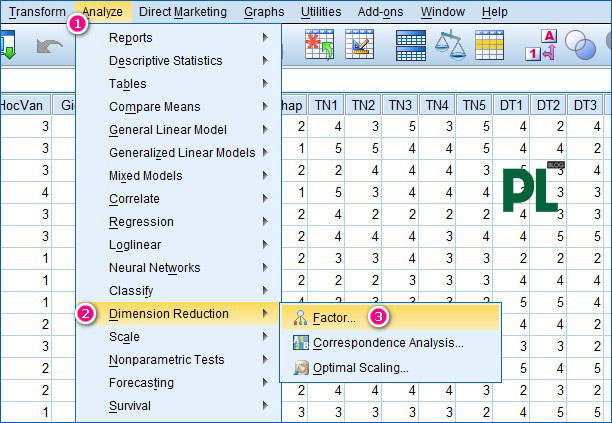This screenshot has height=423, width=612.
Task: Click the Insert Variable toolbar icon
Action: click(x=359, y=45)
